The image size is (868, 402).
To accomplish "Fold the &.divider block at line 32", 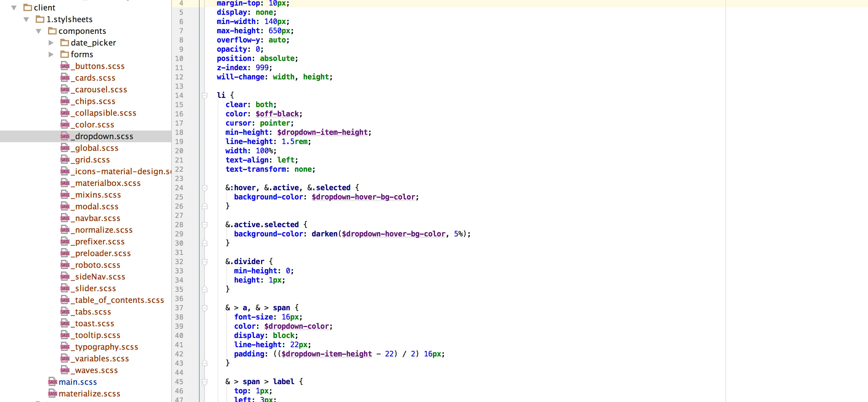I will (x=205, y=262).
